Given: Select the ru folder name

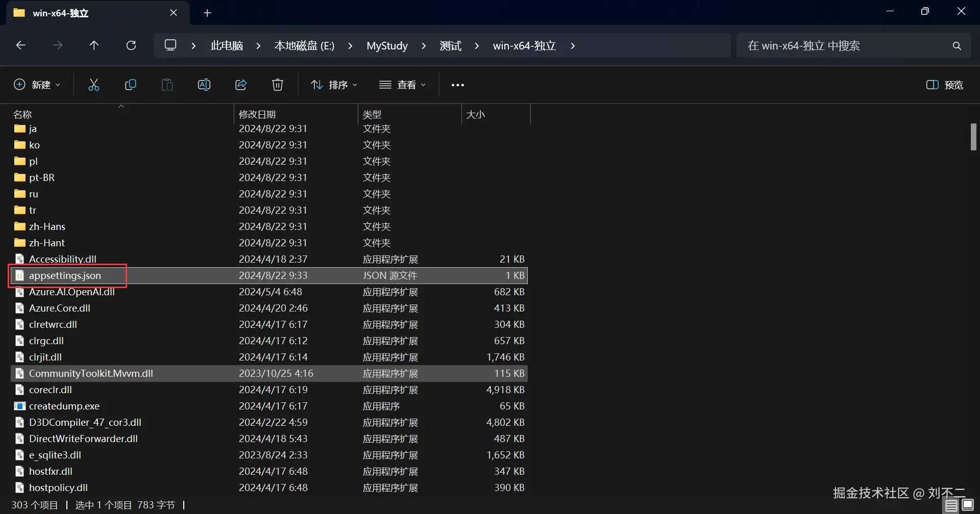Looking at the screenshot, I should 34,194.
